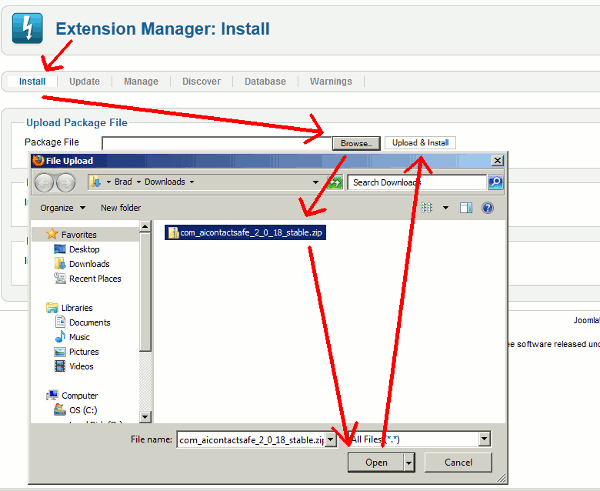Click Downloads in the address breadcrumb
The image size is (600, 491).
(x=165, y=182)
